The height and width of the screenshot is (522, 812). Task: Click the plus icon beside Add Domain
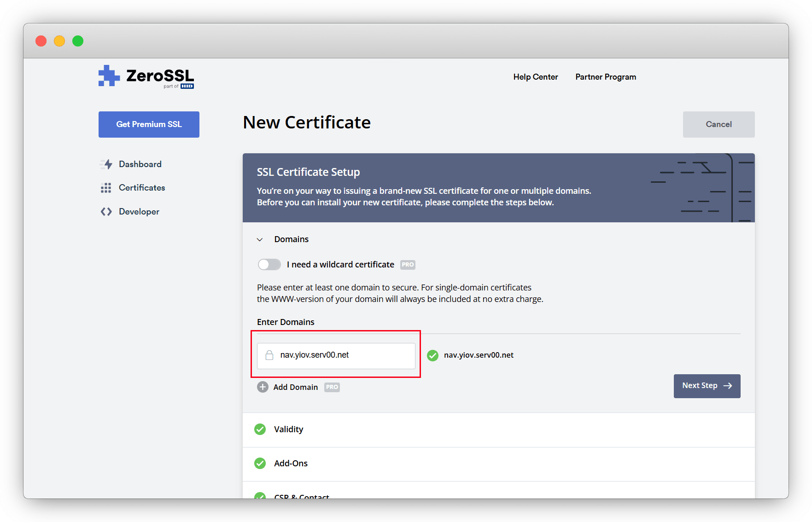263,387
